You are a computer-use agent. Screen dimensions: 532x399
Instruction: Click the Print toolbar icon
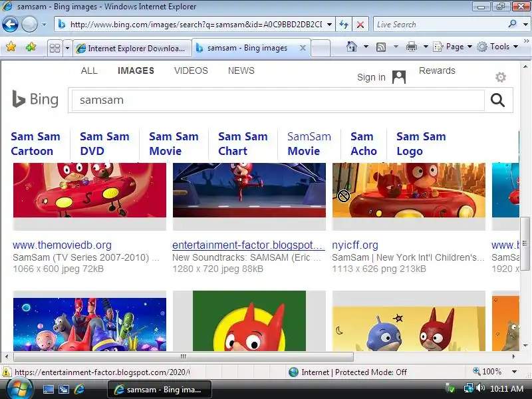click(411, 47)
